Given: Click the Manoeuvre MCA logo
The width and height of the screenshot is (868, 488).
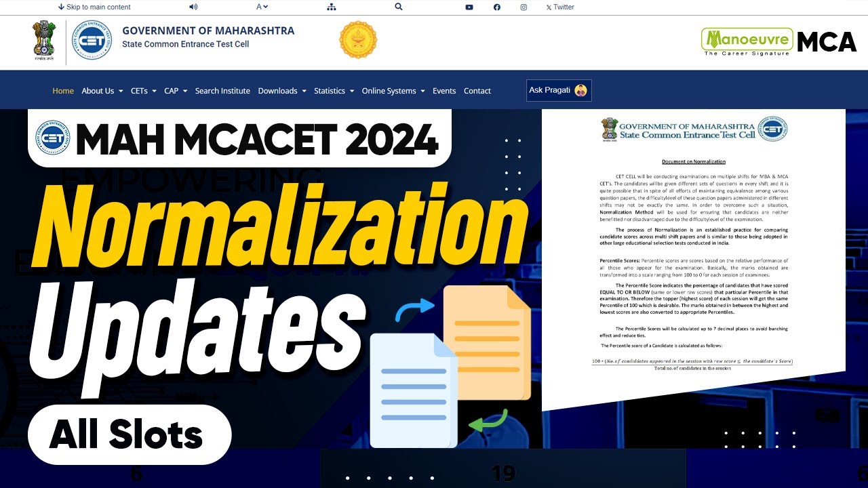Looking at the screenshot, I should (779, 41).
